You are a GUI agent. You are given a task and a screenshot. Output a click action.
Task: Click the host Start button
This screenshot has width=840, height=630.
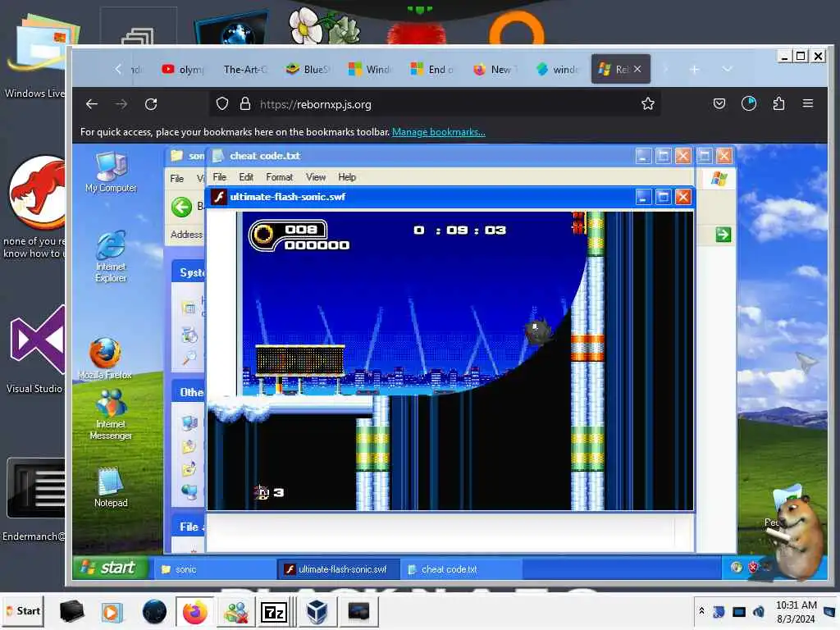click(24, 611)
